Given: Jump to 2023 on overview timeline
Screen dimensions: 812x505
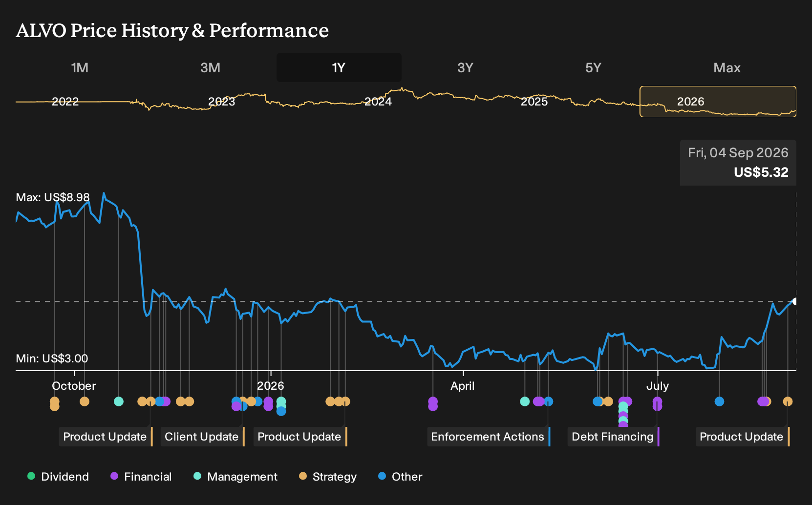Looking at the screenshot, I should [x=222, y=102].
